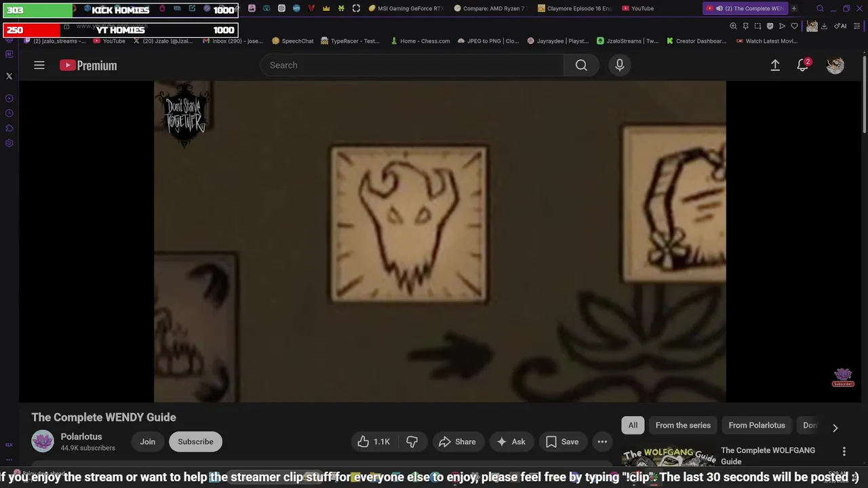This screenshot has width=868, height=488.
Task: Select The Complete WENDY Guide tab
Action: click(x=746, y=8)
